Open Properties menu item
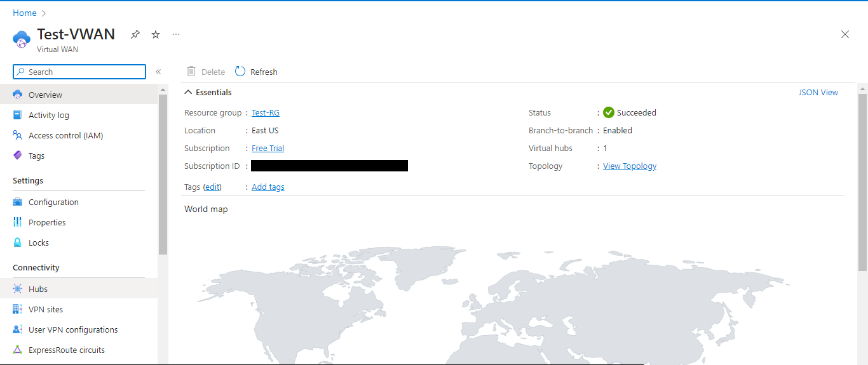 [x=79, y=222]
